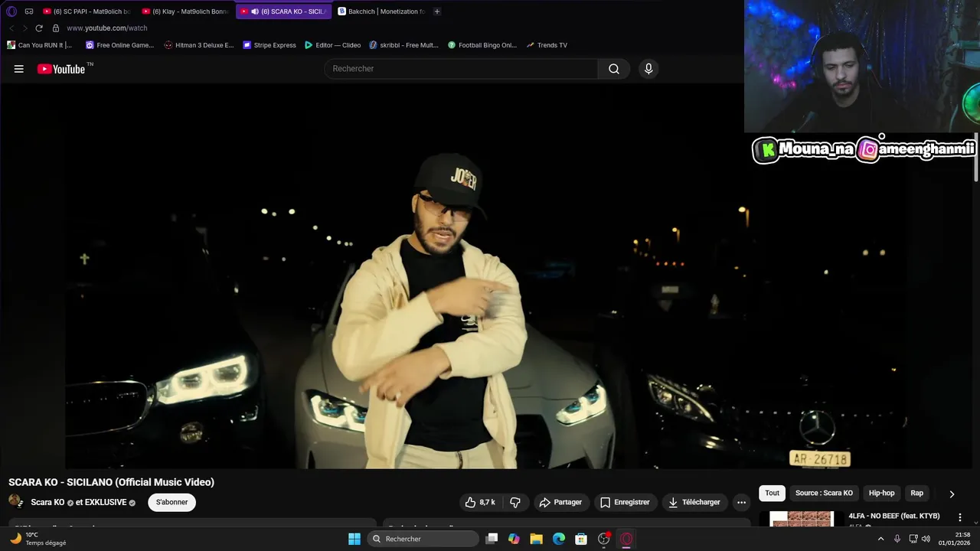
Task: Open taskbar microphone status icon
Action: (x=897, y=539)
